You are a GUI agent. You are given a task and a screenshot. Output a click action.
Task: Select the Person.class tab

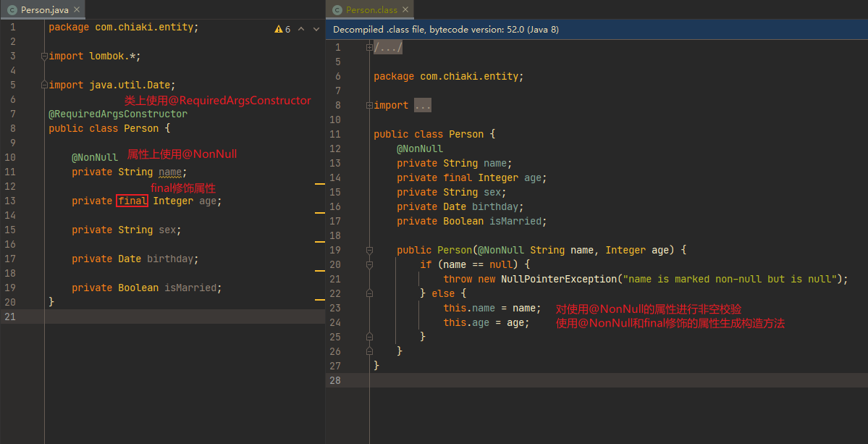click(x=371, y=10)
